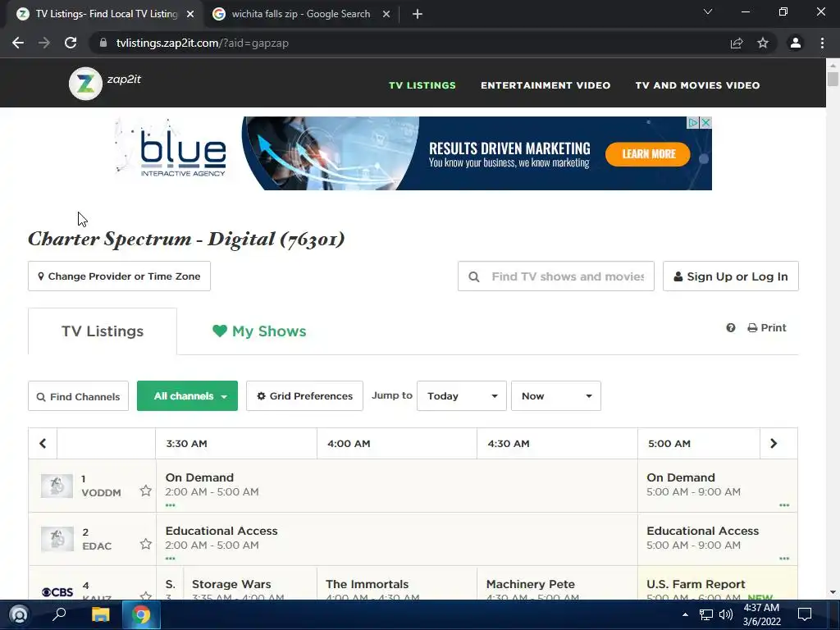Click the CBS channel logo
840x630 pixels.
click(x=57, y=592)
